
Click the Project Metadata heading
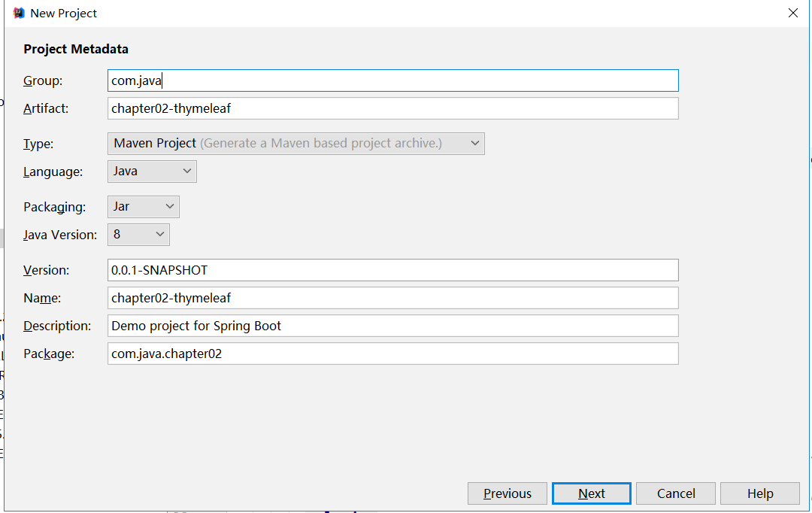point(76,49)
